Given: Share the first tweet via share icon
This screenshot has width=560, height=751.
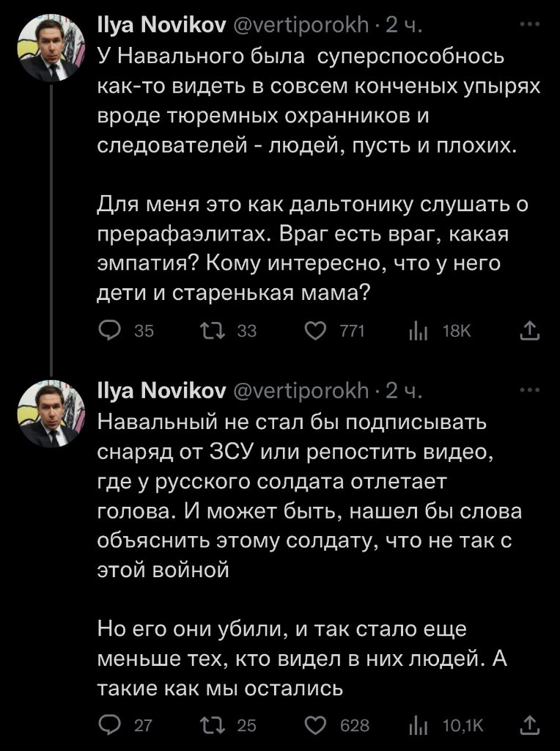Looking at the screenshot, I should (529, 331).
